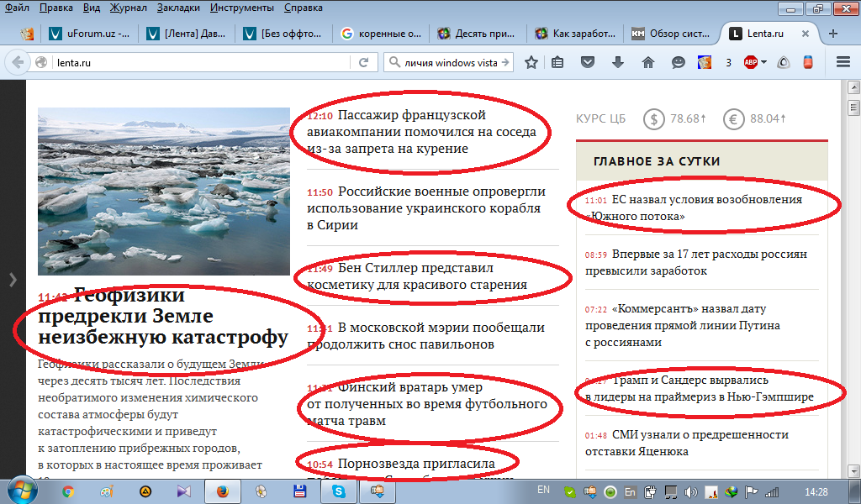Click the taskbar clock 14:28
Screen dimensions: 861x504
point(816,492)
